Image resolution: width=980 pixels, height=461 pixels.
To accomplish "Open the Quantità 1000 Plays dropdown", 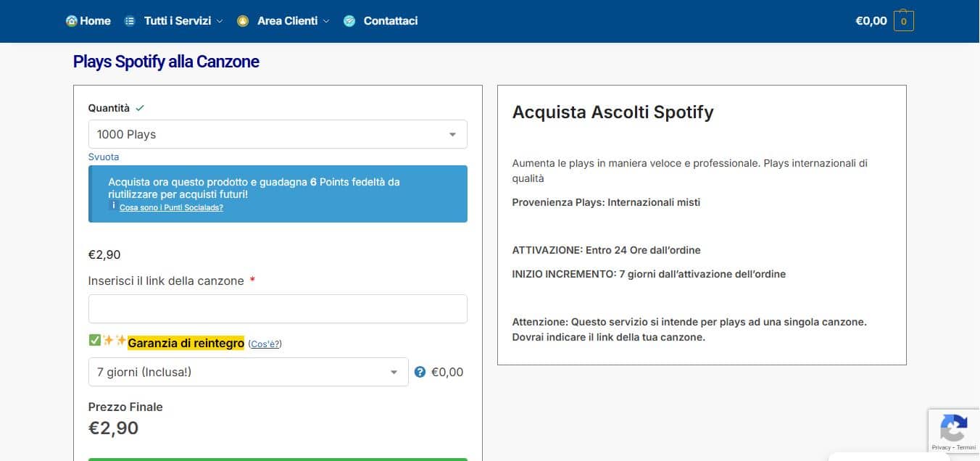I will (x=278, y=134).
